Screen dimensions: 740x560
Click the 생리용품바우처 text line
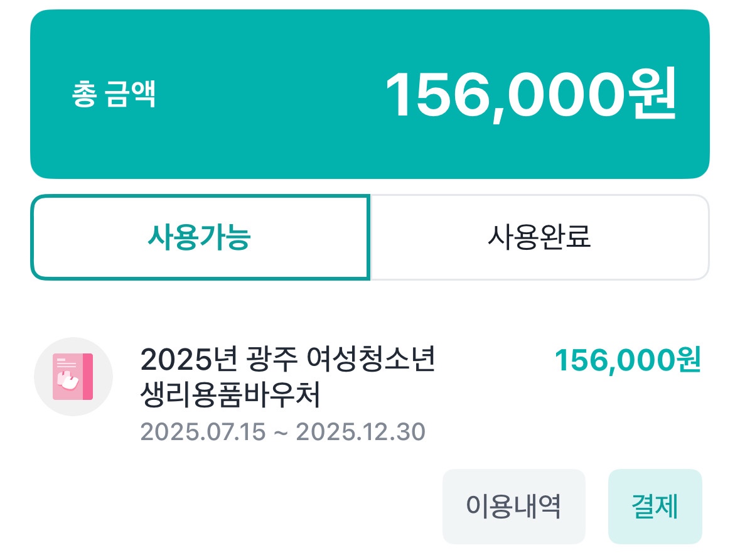[x=230, y=396]
